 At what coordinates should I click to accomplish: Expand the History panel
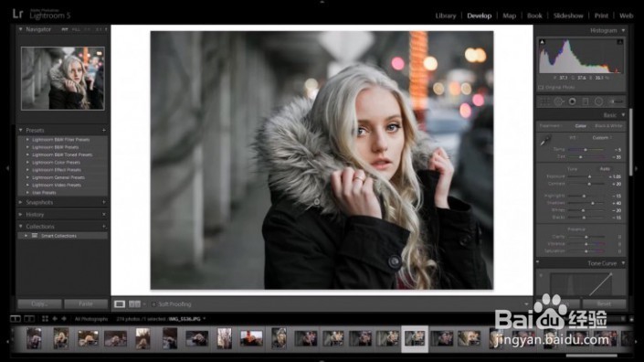click(20, 215)
